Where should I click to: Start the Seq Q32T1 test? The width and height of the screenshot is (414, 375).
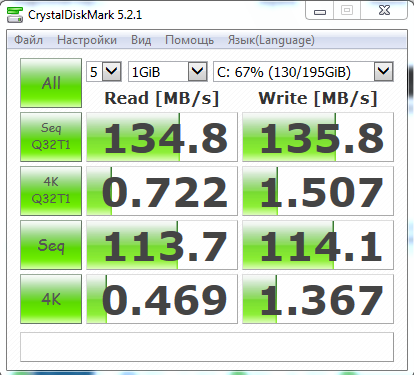(51, 137)
